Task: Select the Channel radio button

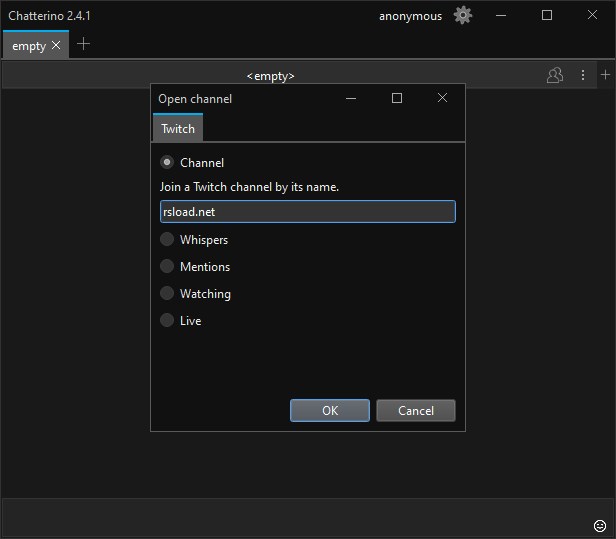Action: [x=167, y=162]
